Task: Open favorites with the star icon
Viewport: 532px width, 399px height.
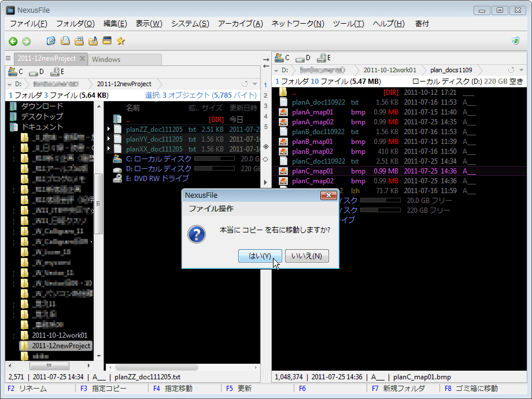Action: 121,41
